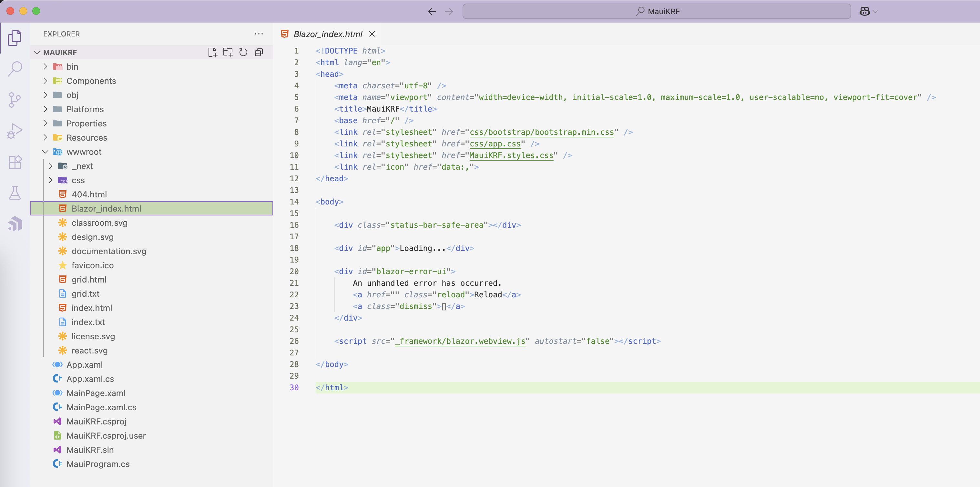Open MauiProgram.cs file
The width and height of the screenshot is (980, 487).
click(152, 464)
